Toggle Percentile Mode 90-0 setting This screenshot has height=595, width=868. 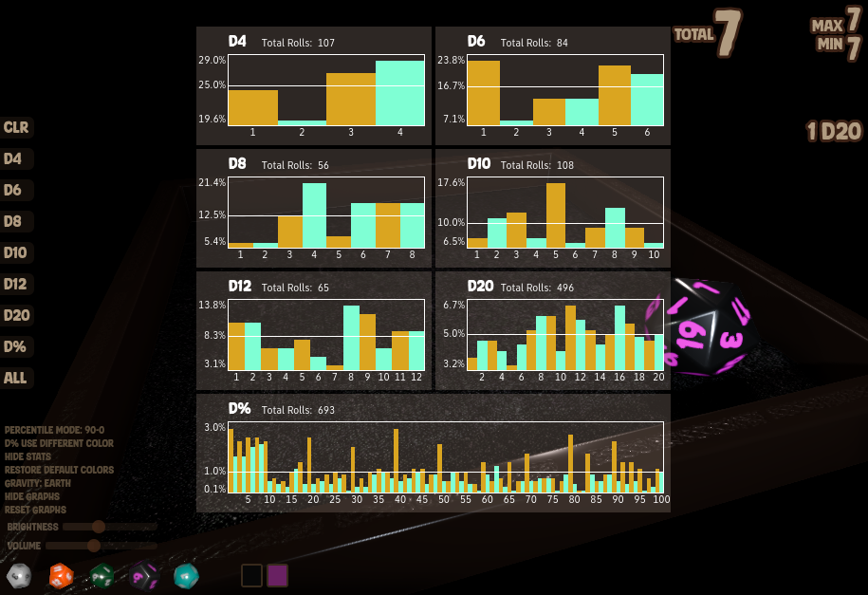point(54,430)
